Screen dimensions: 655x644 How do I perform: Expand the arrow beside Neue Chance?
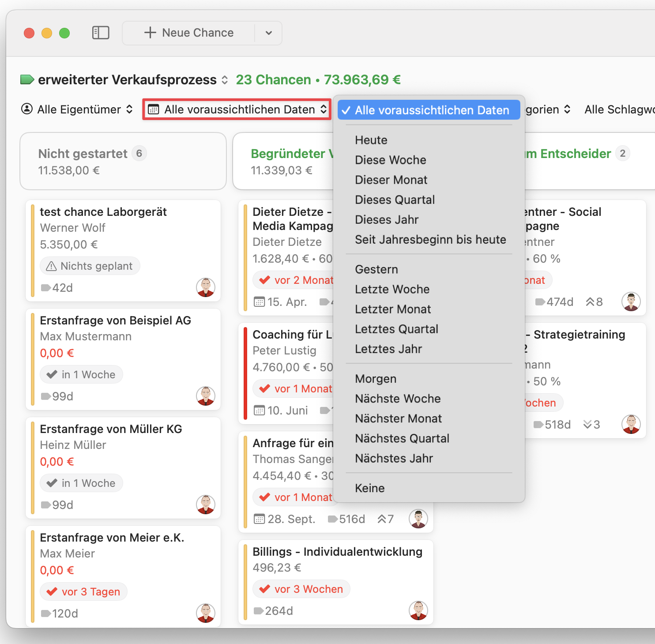268,33
